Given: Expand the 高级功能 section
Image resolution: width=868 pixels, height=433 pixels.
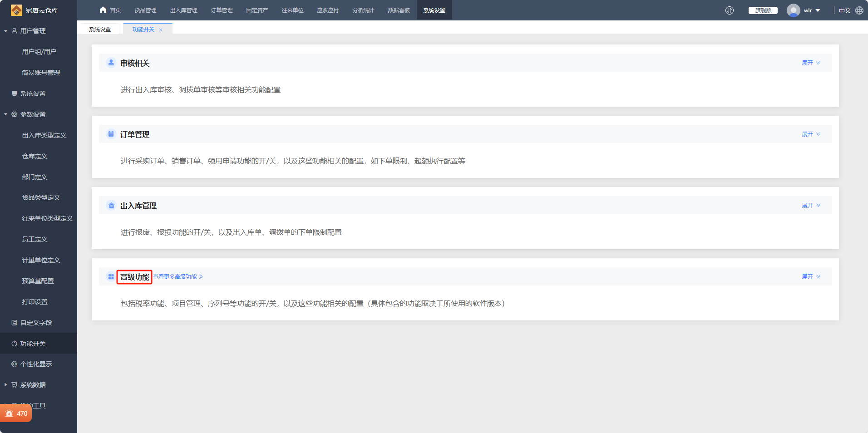Looking at the screenshot, I should tap(811, 277).
